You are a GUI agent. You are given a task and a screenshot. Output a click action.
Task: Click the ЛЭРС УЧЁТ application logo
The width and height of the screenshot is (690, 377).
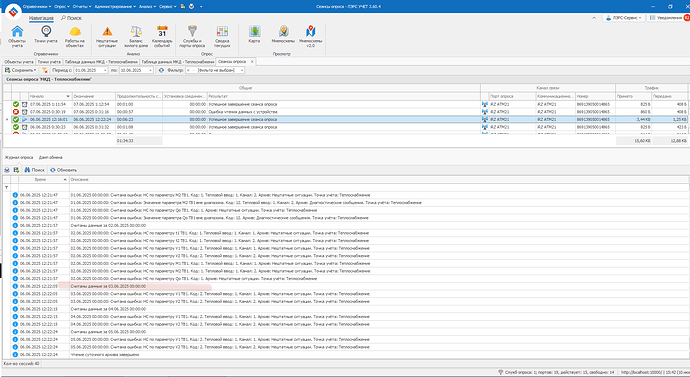13,12
